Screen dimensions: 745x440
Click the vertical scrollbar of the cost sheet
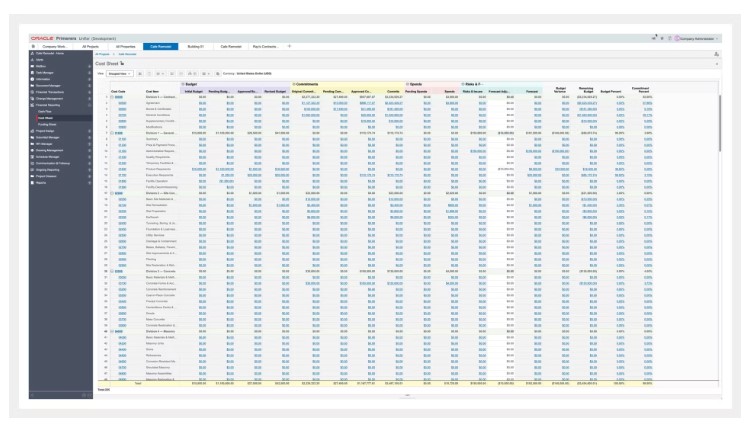point(720,123)
